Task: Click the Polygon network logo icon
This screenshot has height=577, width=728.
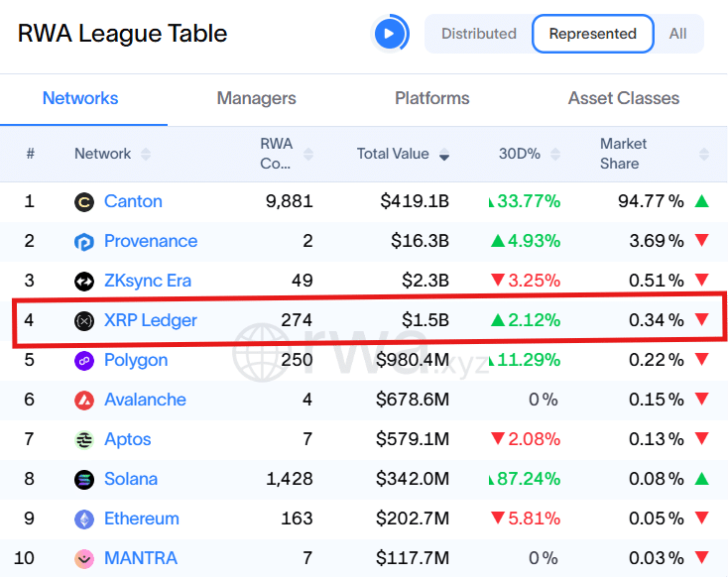Action: pyautogui.click(x=84, y=361)
